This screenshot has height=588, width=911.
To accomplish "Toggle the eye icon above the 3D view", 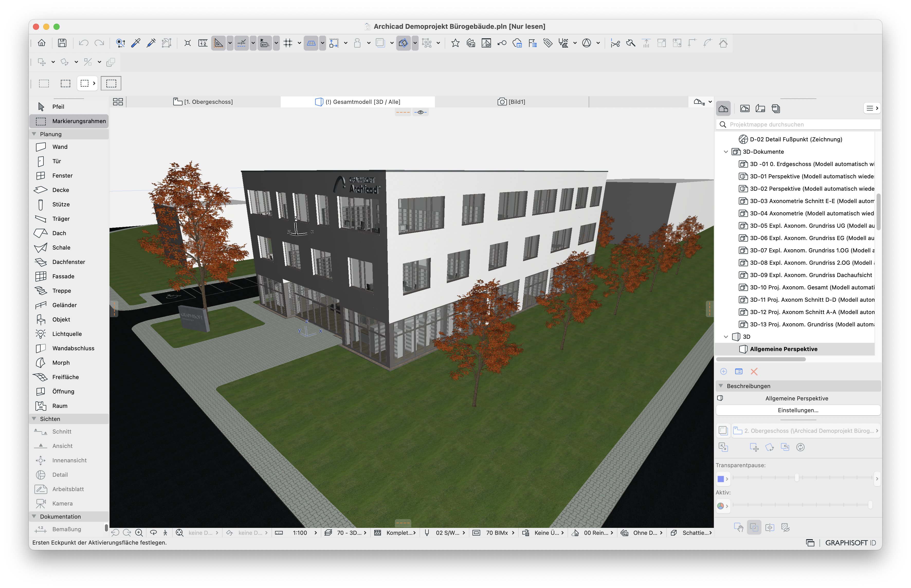I will (420, 112).
